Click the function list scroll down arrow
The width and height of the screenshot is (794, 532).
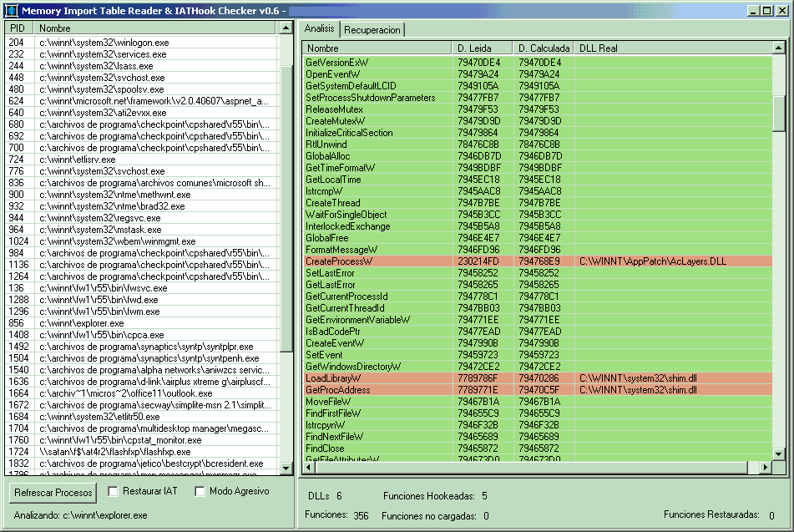point(779,469)
